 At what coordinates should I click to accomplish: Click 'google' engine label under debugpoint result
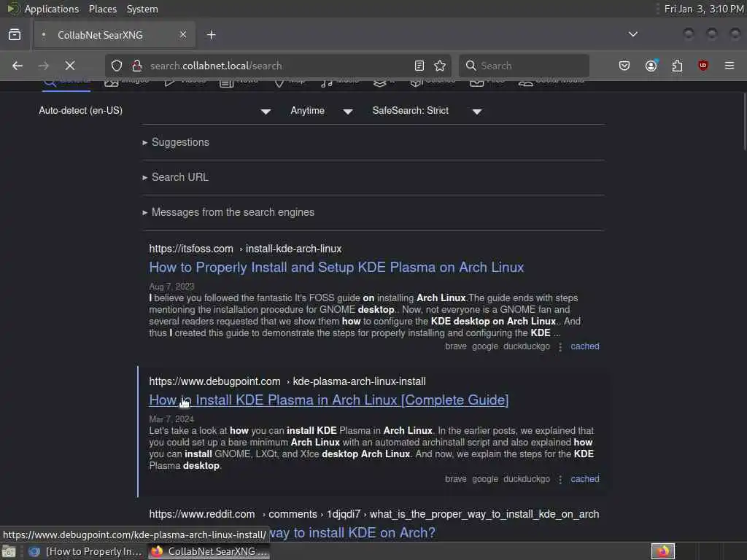click(485, 479)
